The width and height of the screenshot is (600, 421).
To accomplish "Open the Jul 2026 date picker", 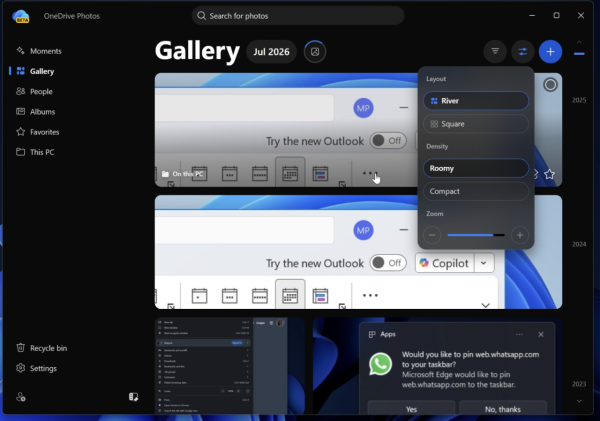I will 271,52.
